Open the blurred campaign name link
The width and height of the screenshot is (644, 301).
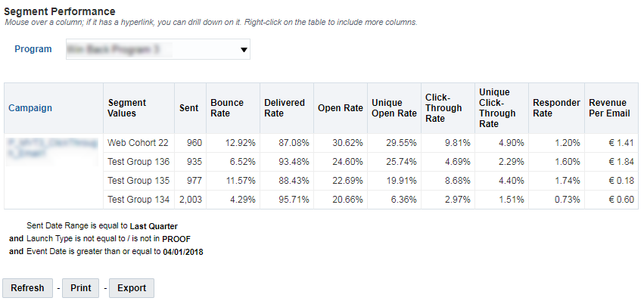coord(52,148)
